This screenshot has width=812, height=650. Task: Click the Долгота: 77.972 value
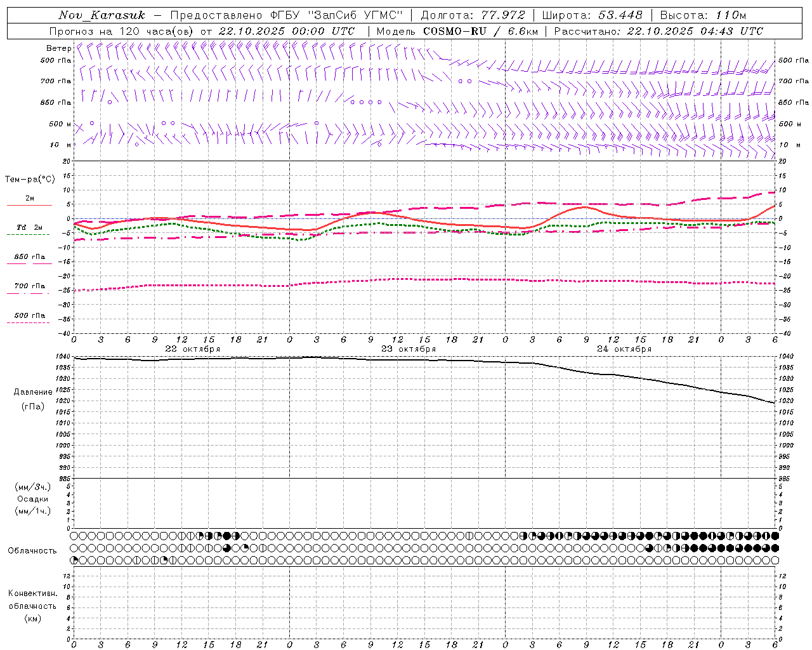click(473, 15)
